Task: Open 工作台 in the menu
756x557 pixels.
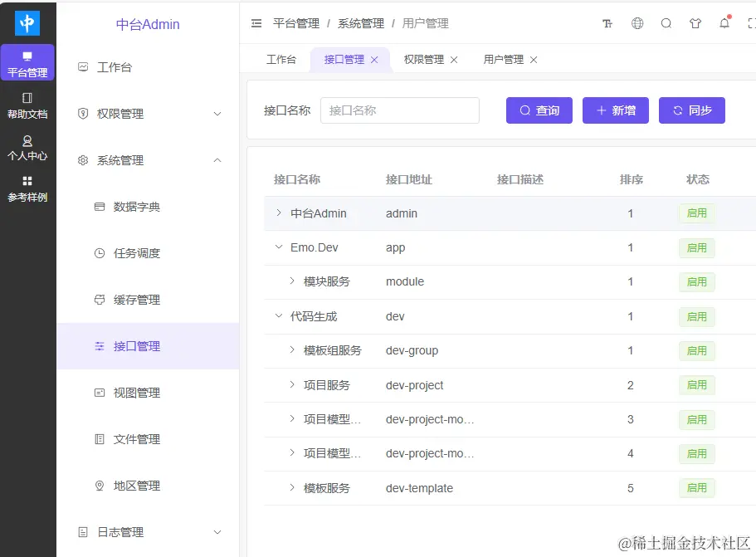Action: click(x=148, y=67)
